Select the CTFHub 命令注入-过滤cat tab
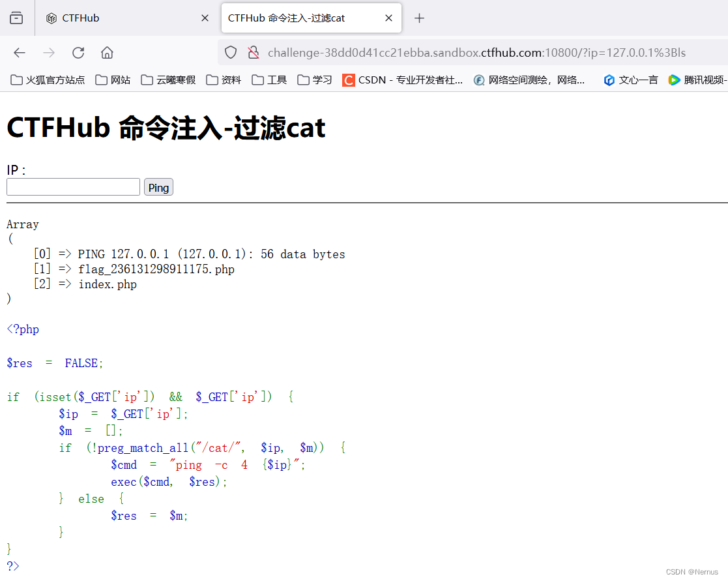This screenshot has width=728, height=581. click(311, 18)
